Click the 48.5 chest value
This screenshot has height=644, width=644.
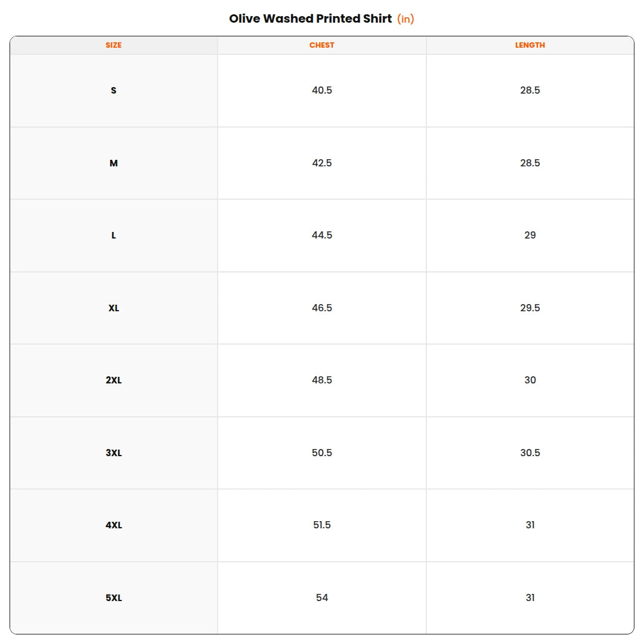pos(321,380)
